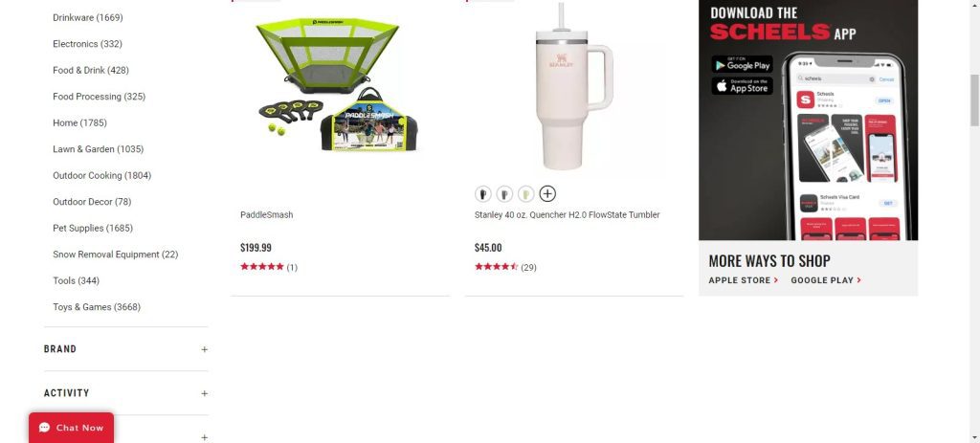The height and width of the screenshot is (443, 980).
Task: Select the second Stanley tumbler color swatch
Action: point(504,193)
